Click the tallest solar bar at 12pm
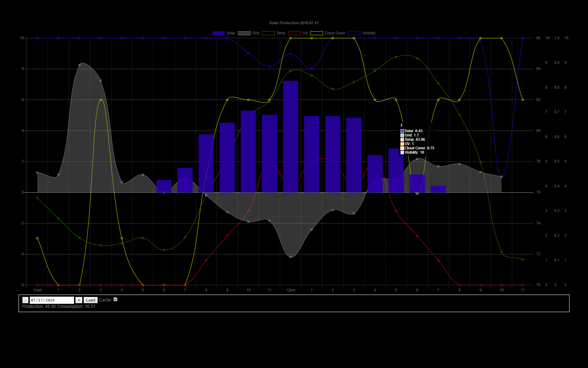This screenshot has height=368, width=588. [x=290, y=136]
